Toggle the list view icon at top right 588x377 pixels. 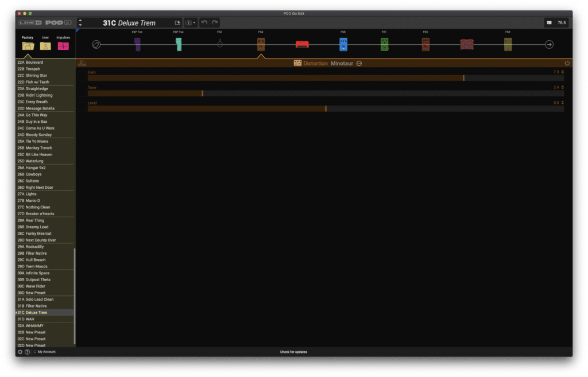pyautogui.click(x=549, y=23)
